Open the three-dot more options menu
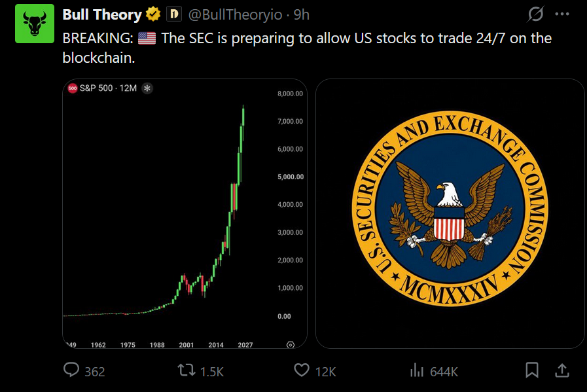Viewport: 587px width, 392px height. click(562, 14)
